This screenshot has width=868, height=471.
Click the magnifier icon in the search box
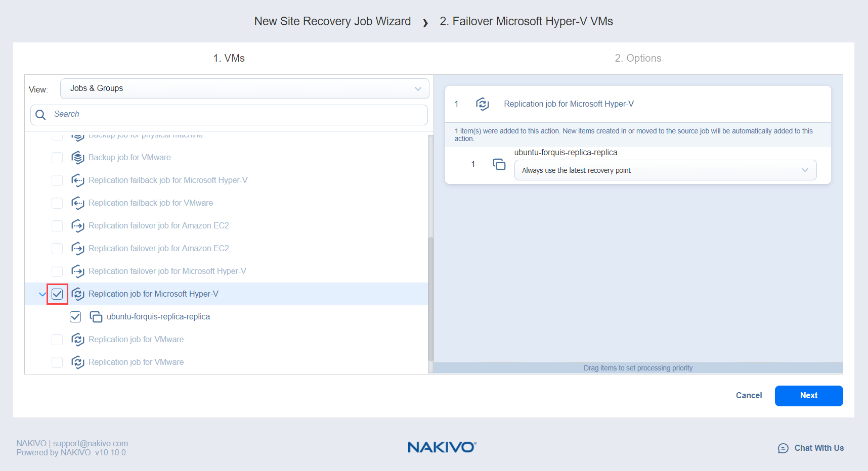tap(41, 115)
